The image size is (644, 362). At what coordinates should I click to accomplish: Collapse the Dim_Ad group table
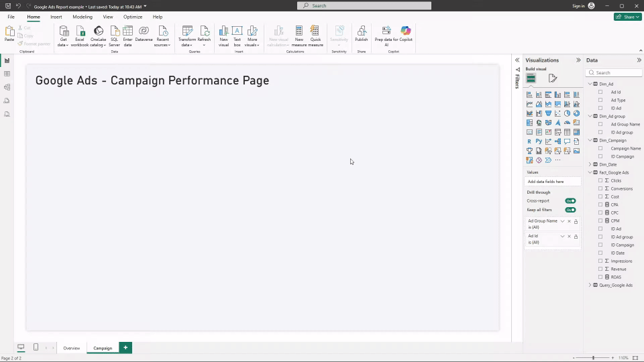(x=590, y=116)
